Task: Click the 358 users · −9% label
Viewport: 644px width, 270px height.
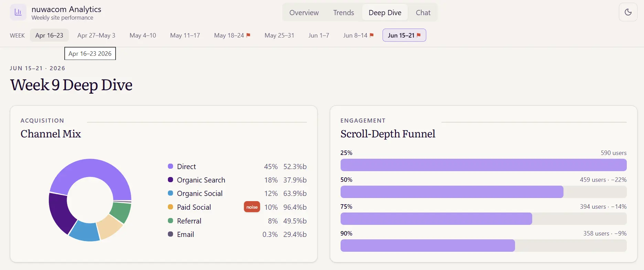Action: (605, 233)
